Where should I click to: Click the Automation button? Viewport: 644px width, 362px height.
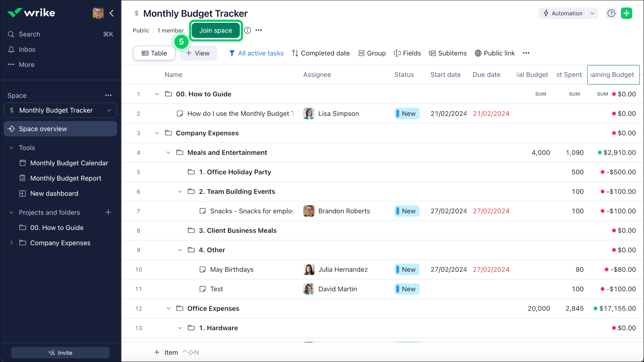coord(563,13)
